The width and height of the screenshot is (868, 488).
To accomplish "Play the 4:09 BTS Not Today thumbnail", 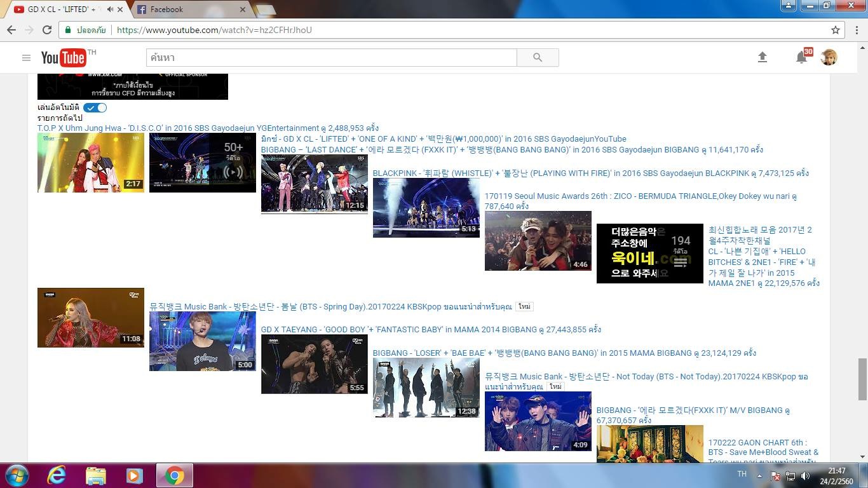I will click(x=538, y=421).
